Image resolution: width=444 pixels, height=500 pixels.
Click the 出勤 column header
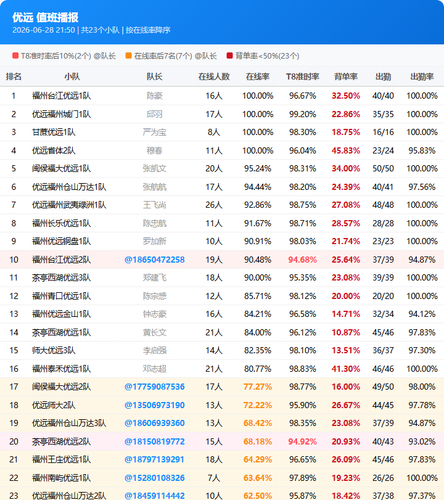coord(383,77)
